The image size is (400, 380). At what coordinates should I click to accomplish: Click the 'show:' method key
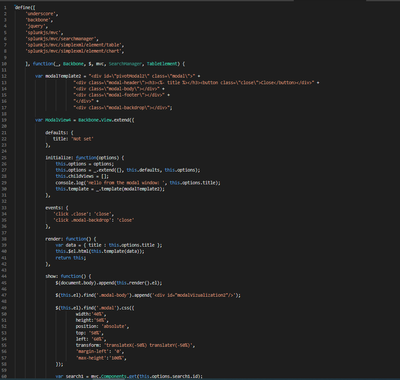click(52, 276)
